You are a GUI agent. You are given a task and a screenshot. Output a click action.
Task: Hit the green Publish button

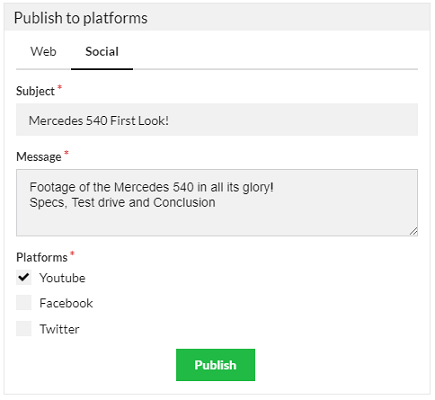[x=215, y=365]
